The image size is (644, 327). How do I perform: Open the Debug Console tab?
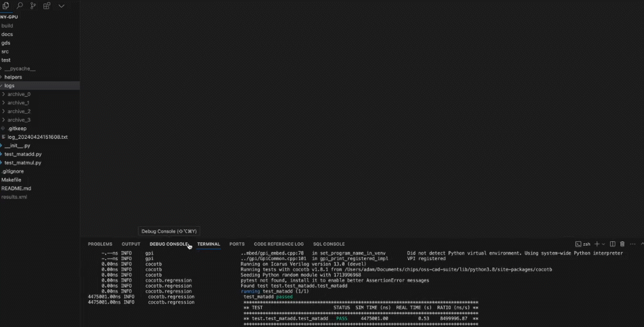point(169,244)
